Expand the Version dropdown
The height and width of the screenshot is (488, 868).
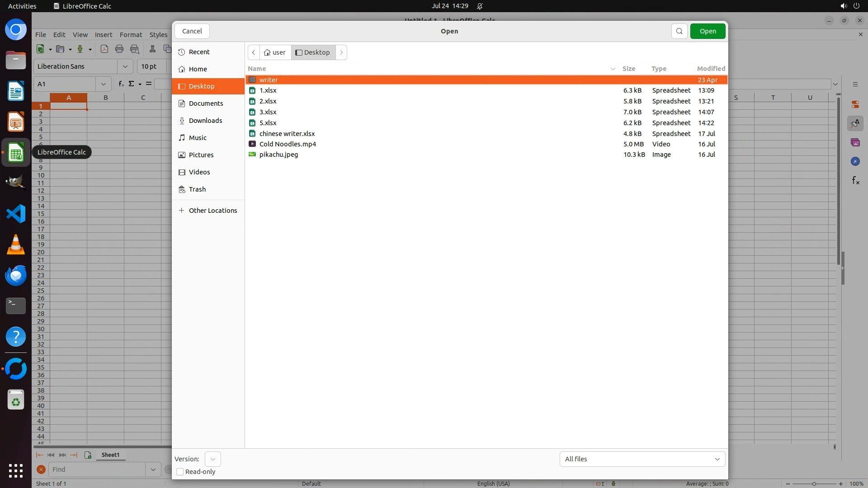coord(212,459)
